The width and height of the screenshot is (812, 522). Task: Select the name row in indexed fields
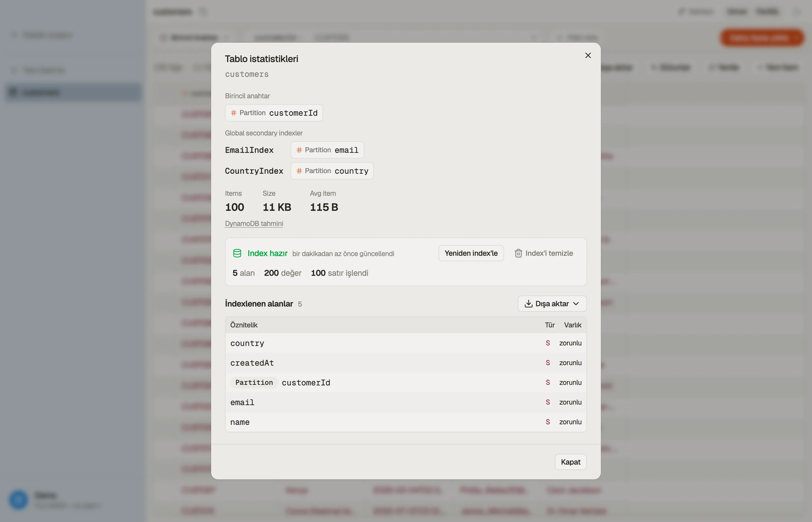(406, 422)
